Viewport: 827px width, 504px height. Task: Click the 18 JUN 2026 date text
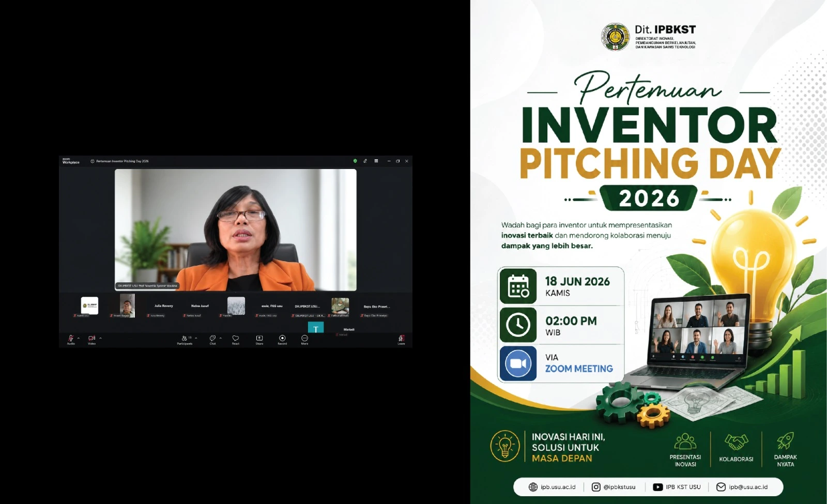pos(577,281)
